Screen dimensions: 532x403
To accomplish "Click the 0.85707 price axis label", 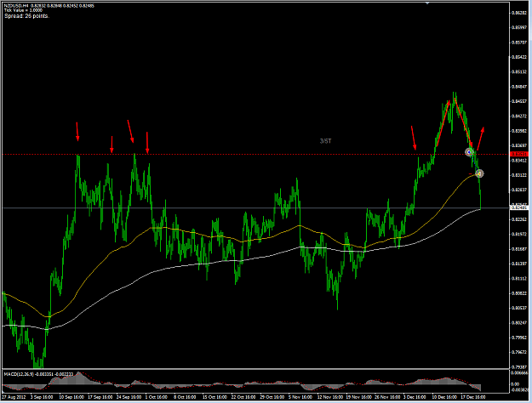I will pos(519,43).
